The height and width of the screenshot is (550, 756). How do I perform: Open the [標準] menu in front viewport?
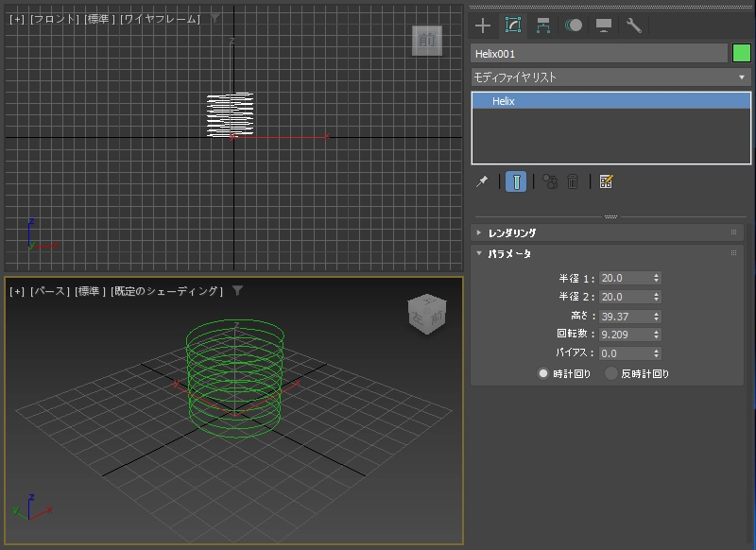(x=100, y=19)
